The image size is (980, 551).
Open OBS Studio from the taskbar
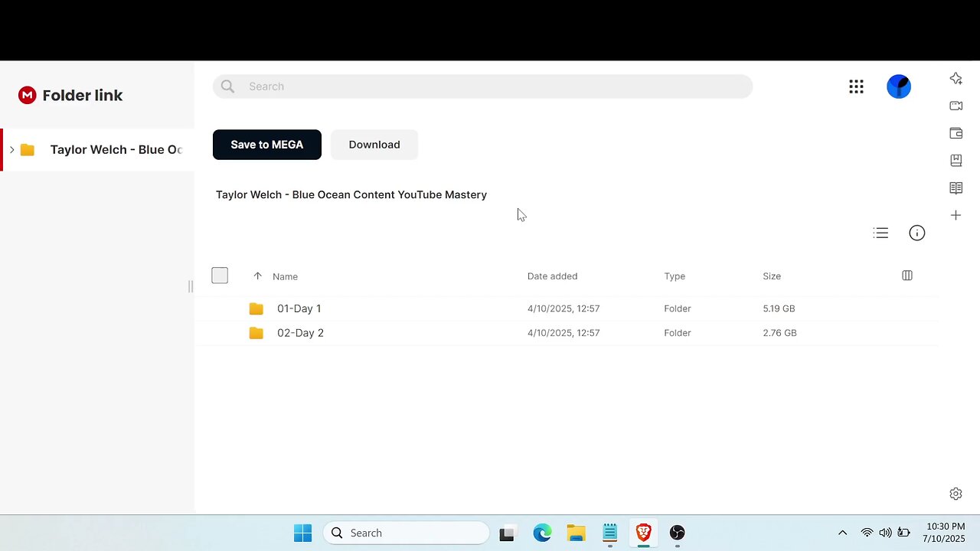point(677,533)
